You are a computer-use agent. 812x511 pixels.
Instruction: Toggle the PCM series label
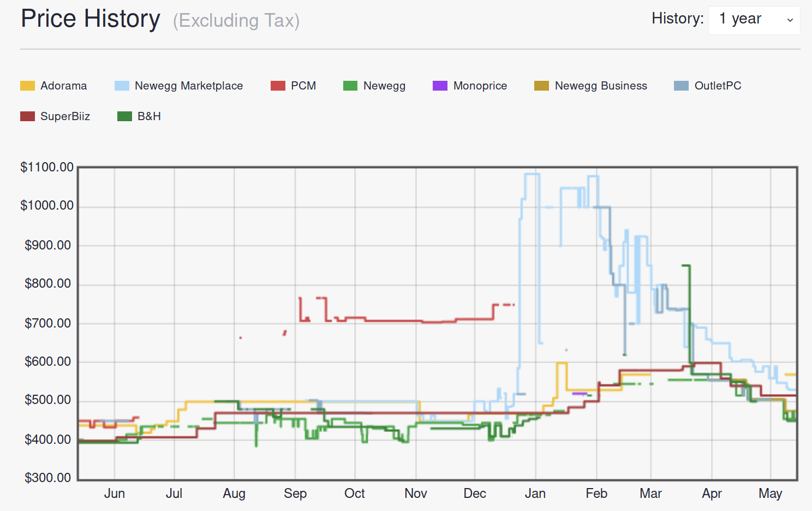point(303,86)
